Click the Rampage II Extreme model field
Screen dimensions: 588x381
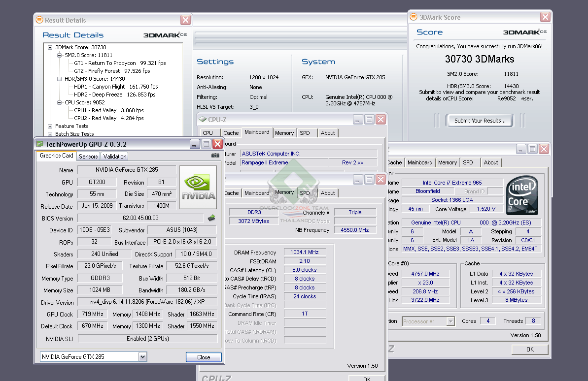(x=283, y=162)
